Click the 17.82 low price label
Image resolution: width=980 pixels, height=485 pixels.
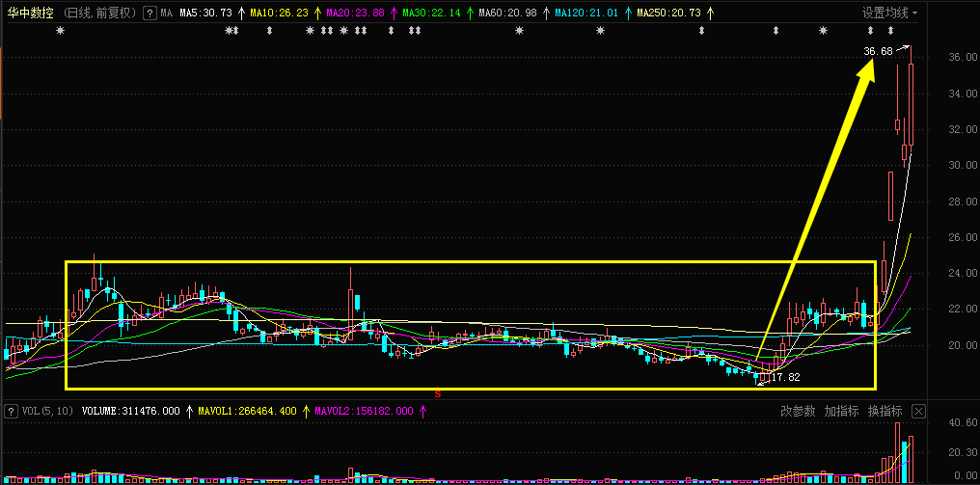click(785, 378)
